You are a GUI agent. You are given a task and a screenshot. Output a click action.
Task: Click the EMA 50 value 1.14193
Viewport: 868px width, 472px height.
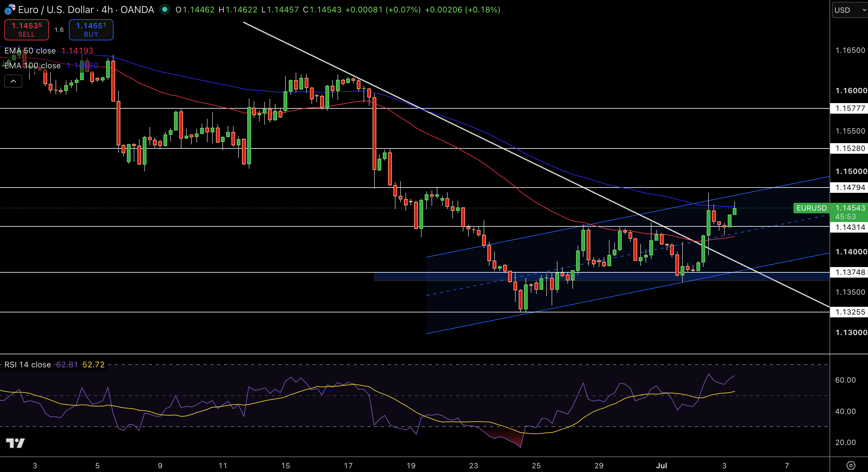(77, 51)
